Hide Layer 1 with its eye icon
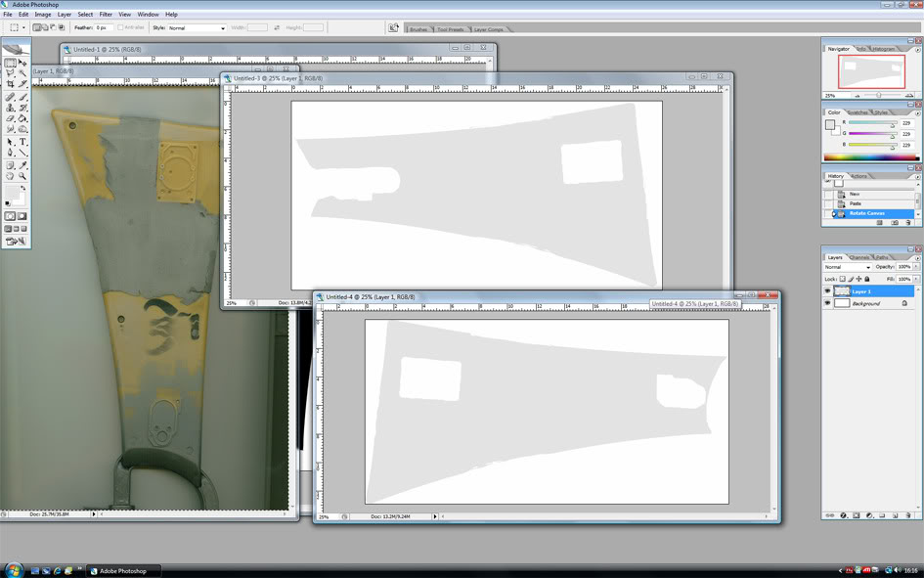The image size is (924, 578). click(x=827, y=291)
